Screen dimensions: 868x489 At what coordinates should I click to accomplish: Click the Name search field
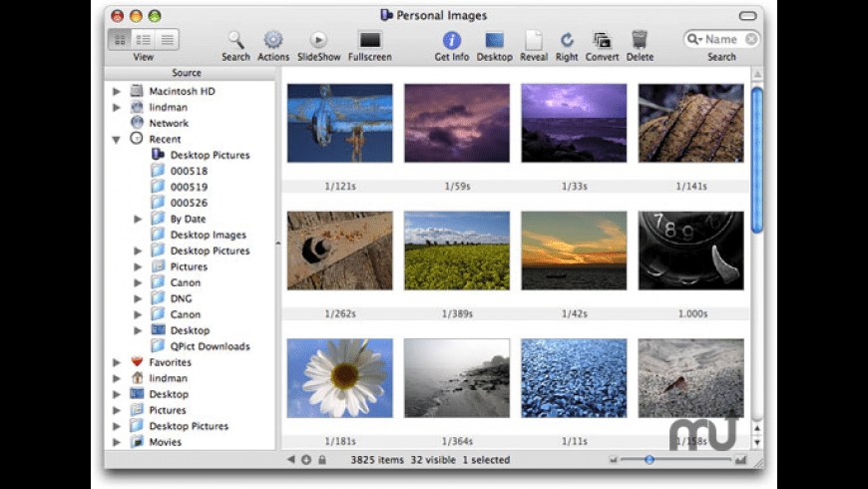click(722, 40)
